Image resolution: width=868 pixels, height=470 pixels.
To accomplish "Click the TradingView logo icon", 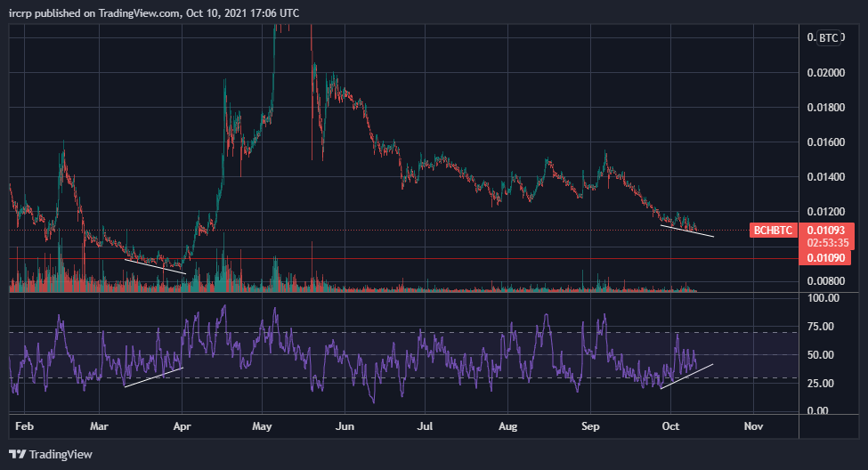I will pos(17,455).
